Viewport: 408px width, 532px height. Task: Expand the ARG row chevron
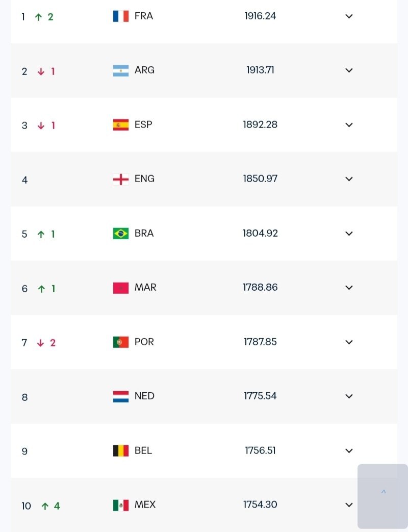tap(349, 70)
